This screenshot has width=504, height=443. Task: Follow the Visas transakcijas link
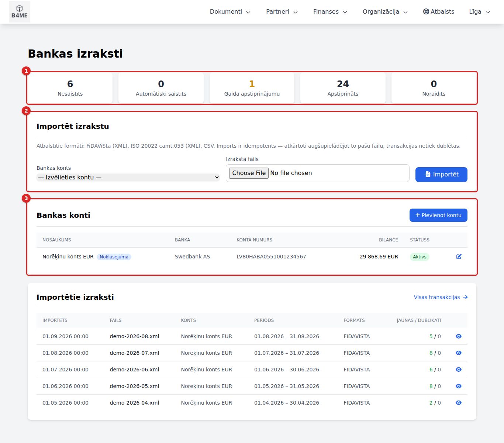click(x=441, y=297)
